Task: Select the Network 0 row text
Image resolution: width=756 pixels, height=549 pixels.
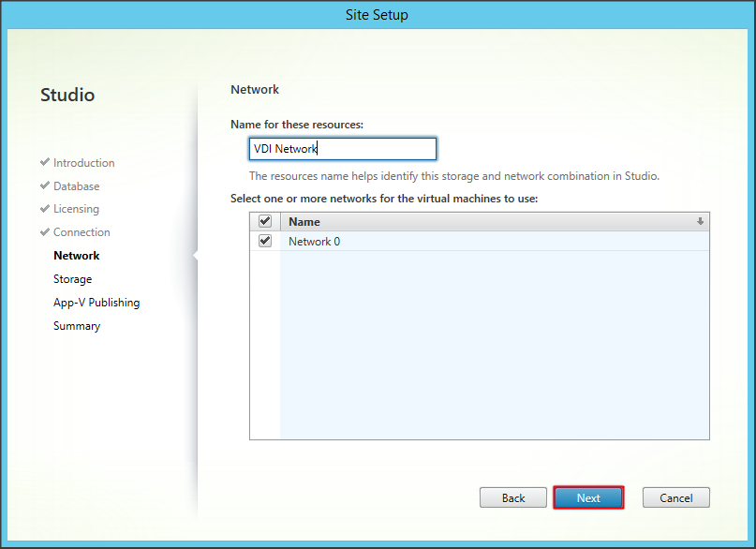Action: click(314, 242)
